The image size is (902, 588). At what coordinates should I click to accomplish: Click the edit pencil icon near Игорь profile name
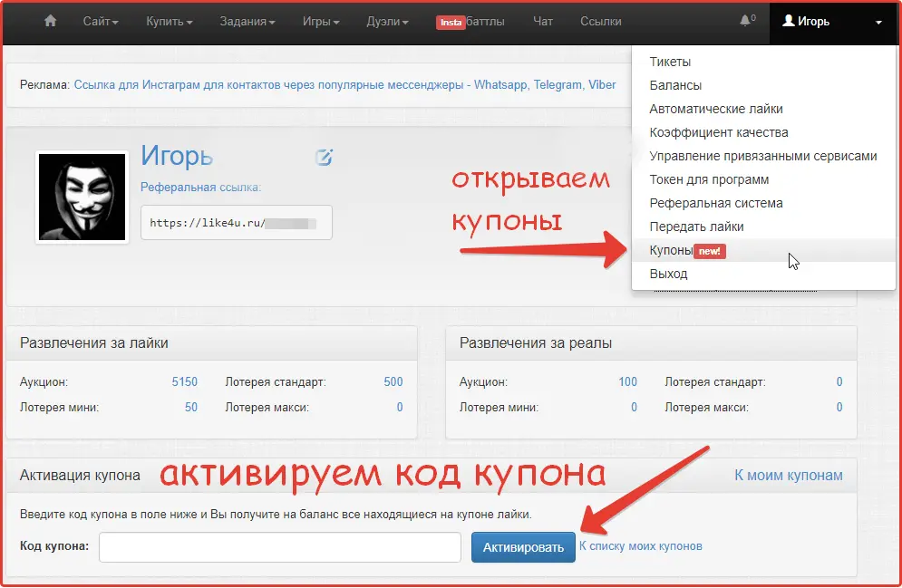(x=324, y=158)
